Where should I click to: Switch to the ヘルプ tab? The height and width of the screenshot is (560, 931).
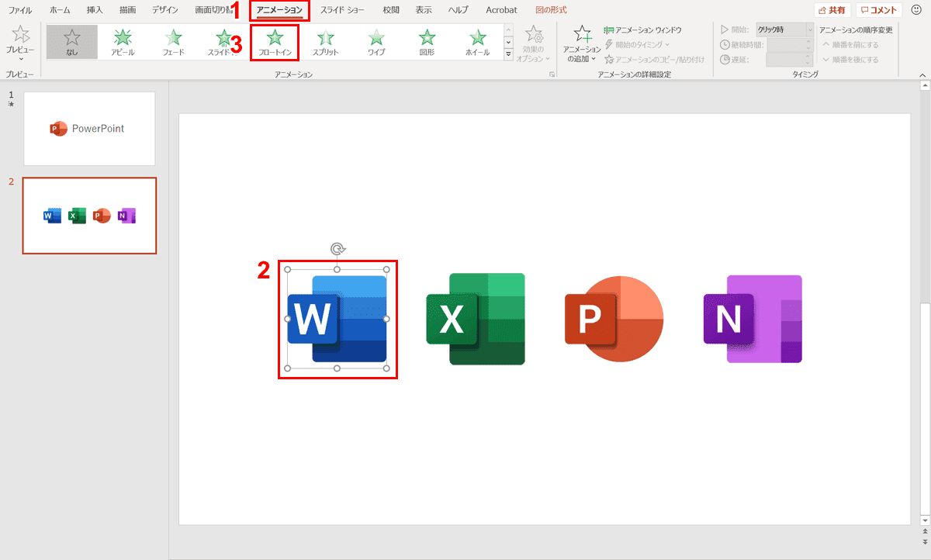tap(459, 10)
